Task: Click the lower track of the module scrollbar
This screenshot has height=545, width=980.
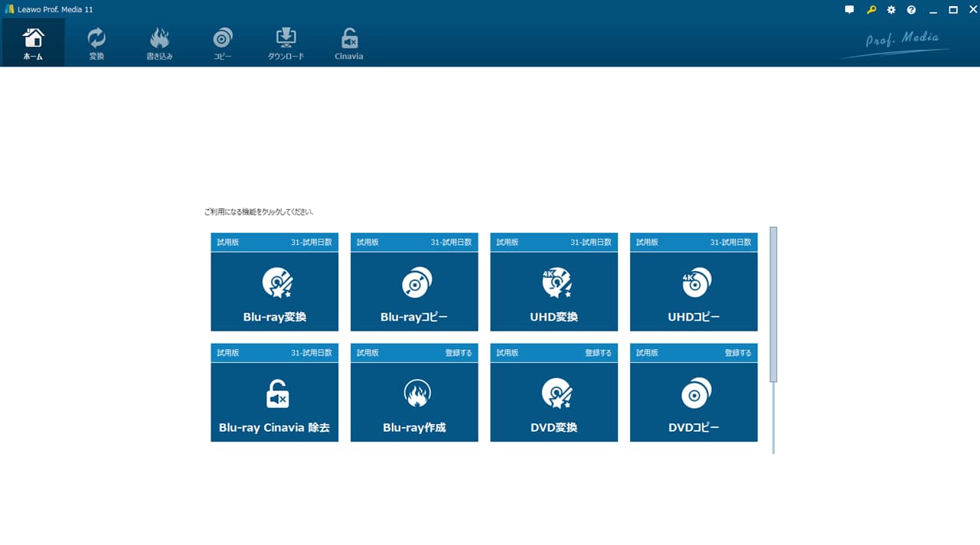Action: click(773, 417)
